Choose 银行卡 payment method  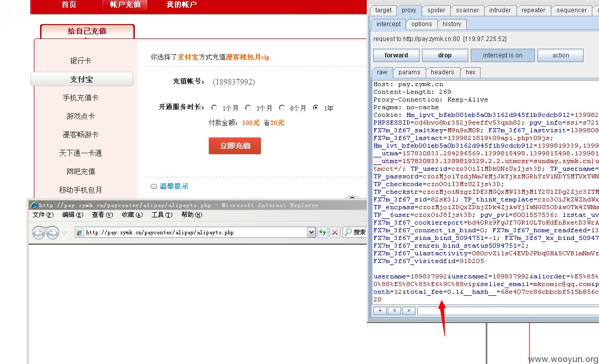click(x=81, y=60)
